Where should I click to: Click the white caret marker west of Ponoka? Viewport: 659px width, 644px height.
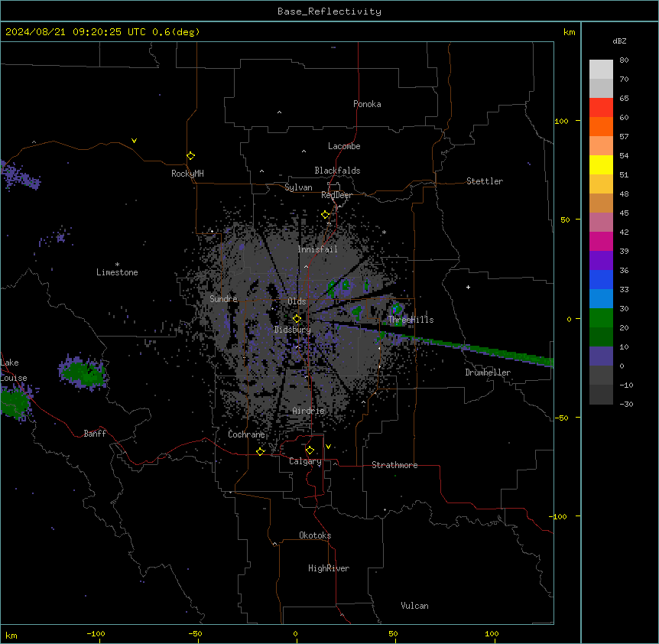[279, 112]
